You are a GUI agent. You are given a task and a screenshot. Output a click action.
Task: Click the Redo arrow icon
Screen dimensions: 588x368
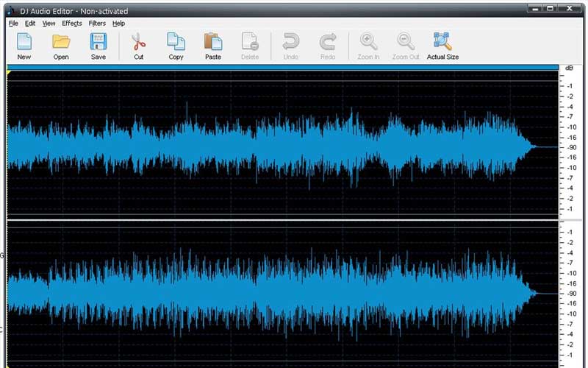[x=328, y=42]
